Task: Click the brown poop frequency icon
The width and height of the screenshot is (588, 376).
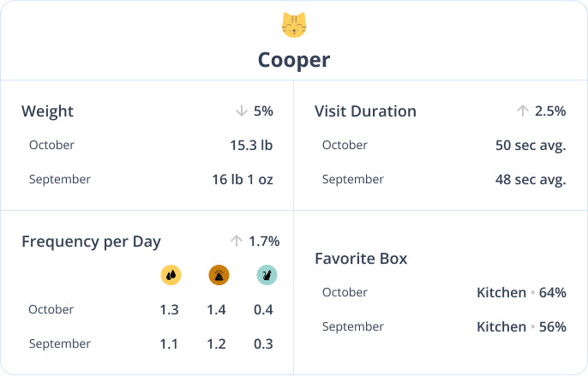Action: (219, 275)
